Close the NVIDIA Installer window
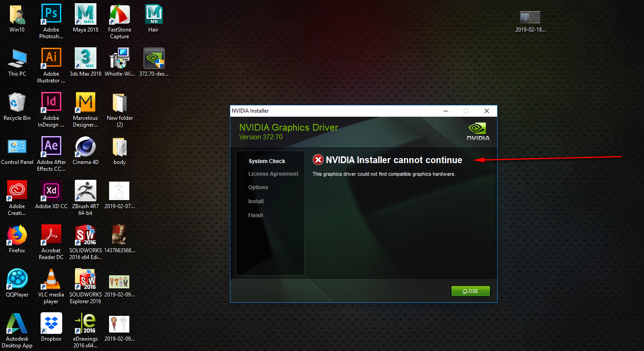644x351 pixels. tap(486, 111)
